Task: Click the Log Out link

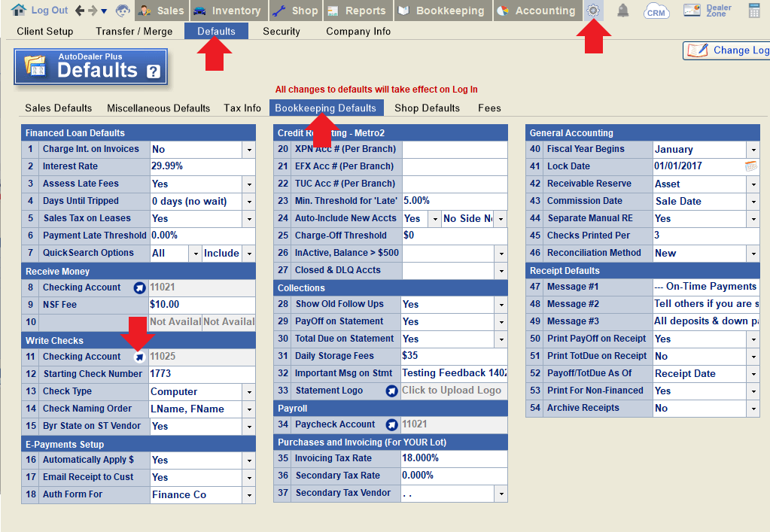Action: pos(50,11)
